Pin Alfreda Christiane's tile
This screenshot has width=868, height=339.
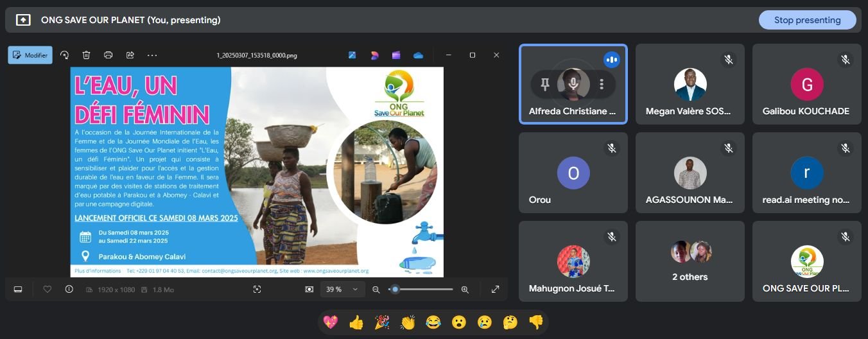545,83
